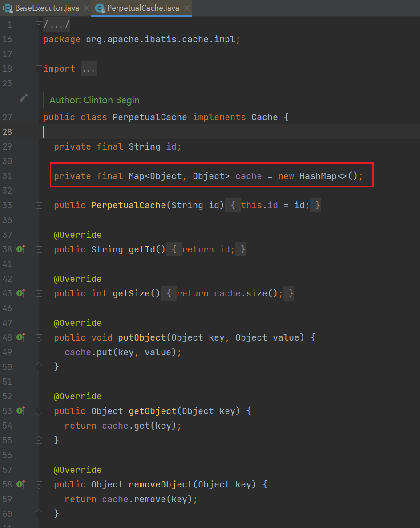Click the folded '{ return cache.size(); }' placeholder
Viewport: 420px width, 528px height.
point(230,293)
